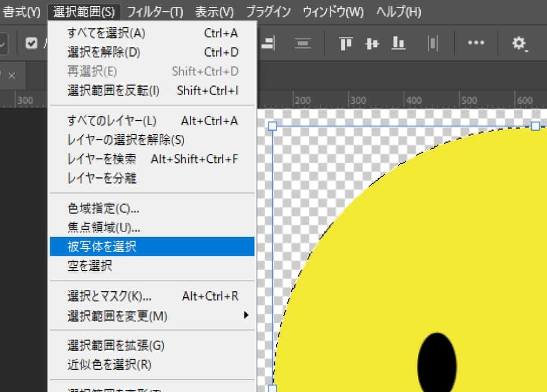Click align top edges icon

coord(346,44)
